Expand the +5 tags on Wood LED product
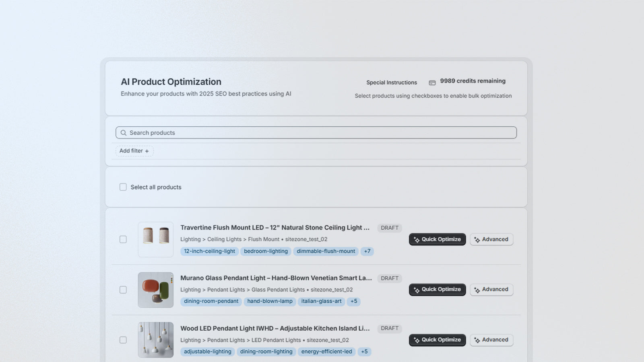The height and width of the screenshot is (362, 644). point(364,352)
